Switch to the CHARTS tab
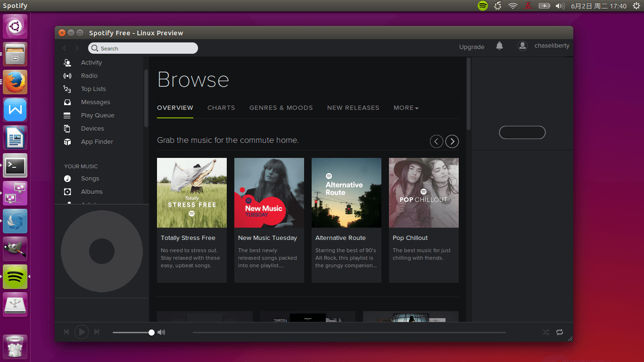644x362 pixels. point(221,108)
